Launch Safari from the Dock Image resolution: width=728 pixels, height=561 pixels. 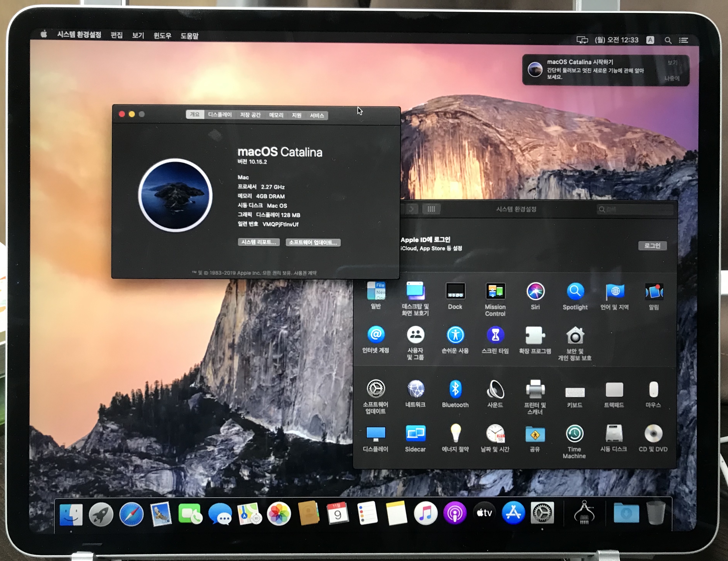click(131, 514)
